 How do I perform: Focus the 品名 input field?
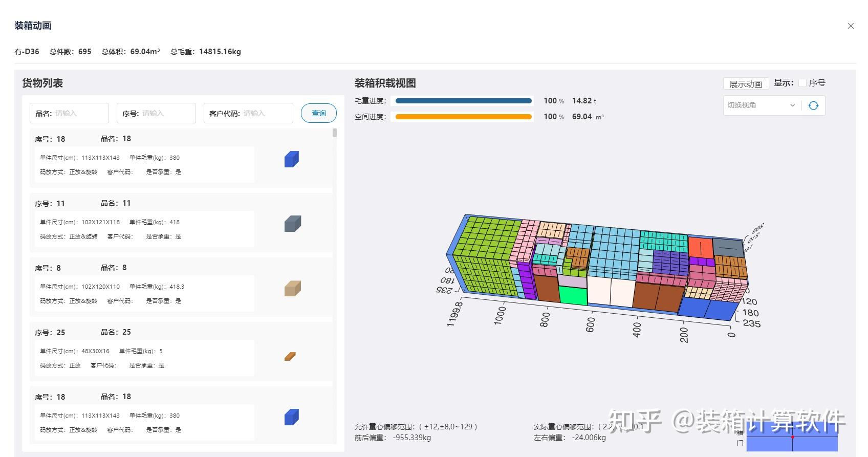[69, 113]
